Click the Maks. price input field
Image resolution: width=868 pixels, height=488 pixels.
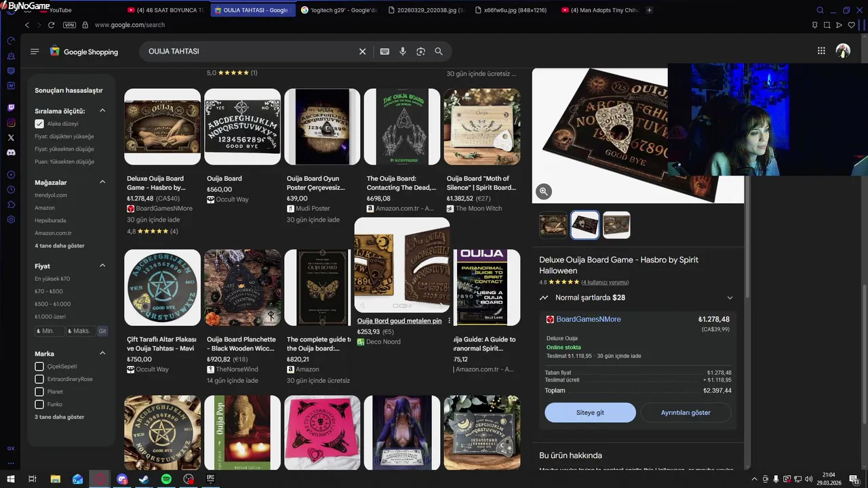point(81,331)
